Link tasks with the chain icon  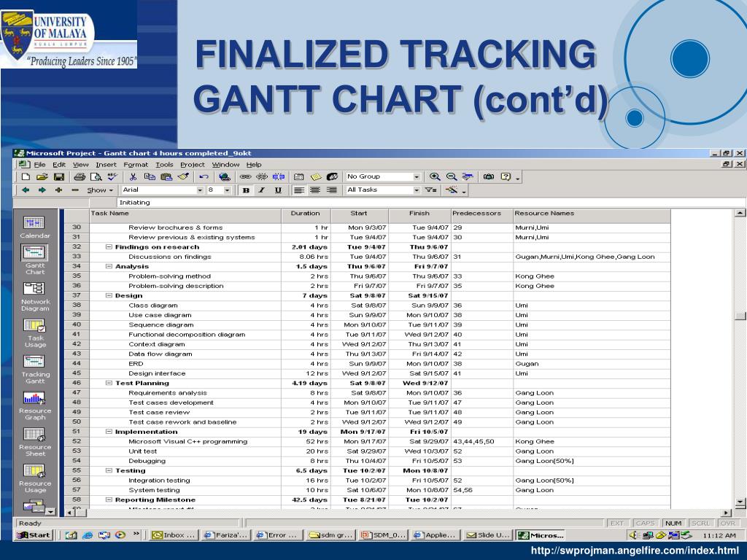coord(245,176)
